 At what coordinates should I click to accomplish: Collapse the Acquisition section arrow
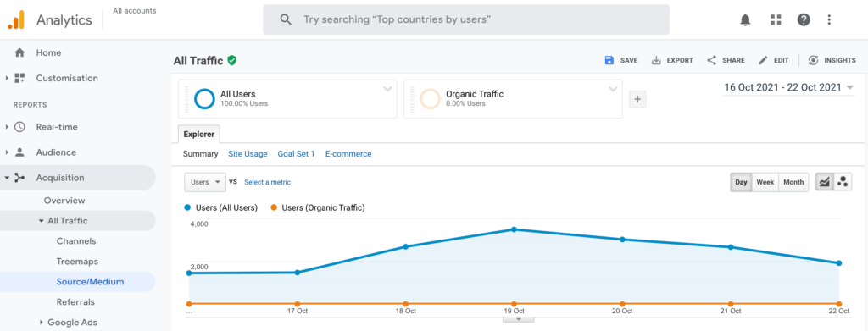7,178
